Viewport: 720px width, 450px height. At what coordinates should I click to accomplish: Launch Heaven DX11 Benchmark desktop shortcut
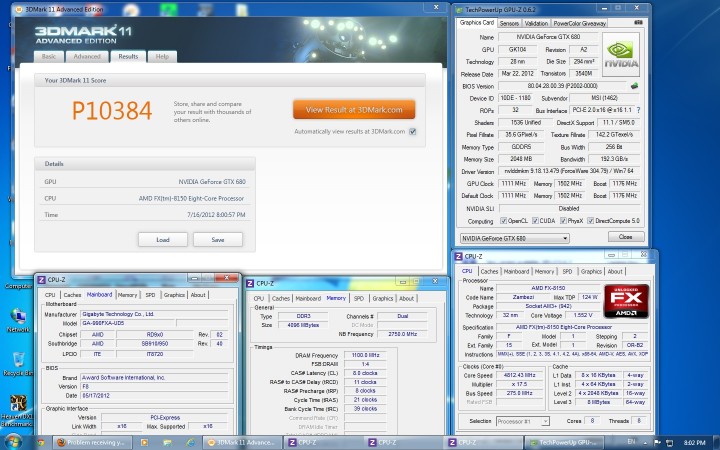(17, 411)
